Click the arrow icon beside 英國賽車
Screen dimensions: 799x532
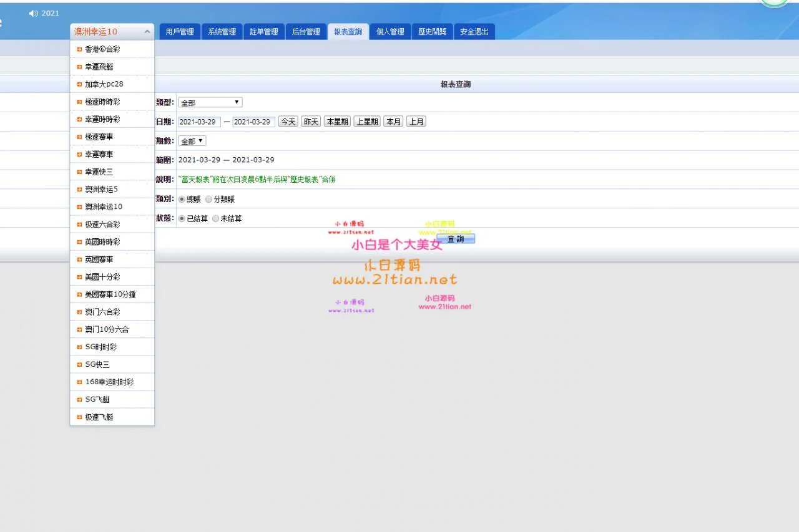(x=79, y=259)
